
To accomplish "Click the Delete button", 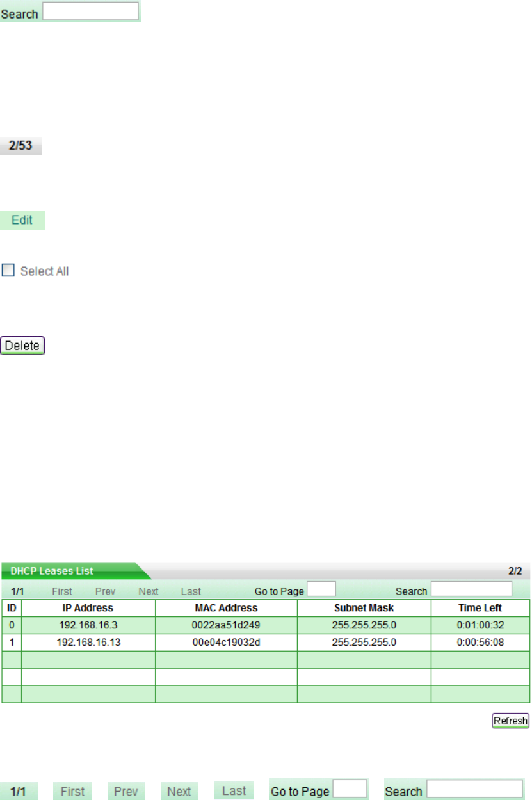I will [22, 346].
